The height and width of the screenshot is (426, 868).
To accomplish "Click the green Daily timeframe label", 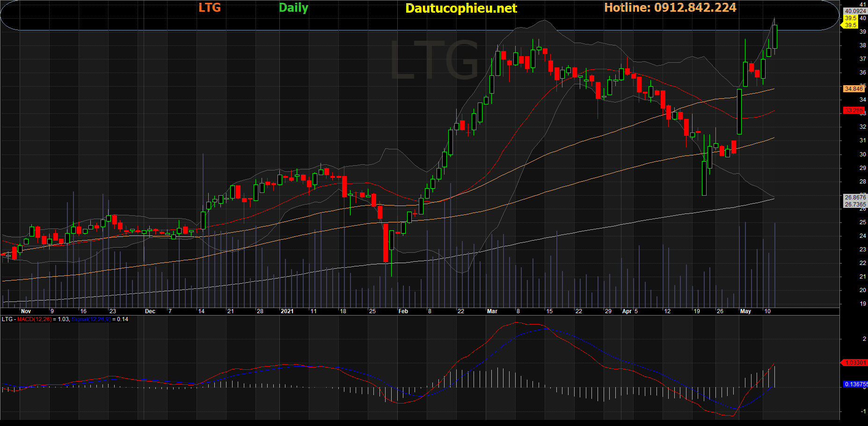I will tap(293, 8).
